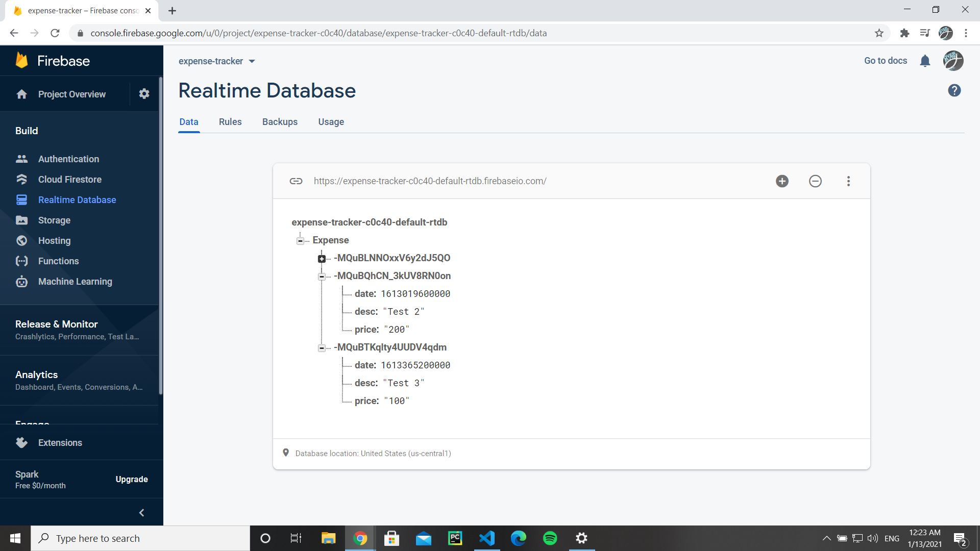Click the Upgrade button for Spark plan
Screen dimensions: 980x551
(131, 479)
